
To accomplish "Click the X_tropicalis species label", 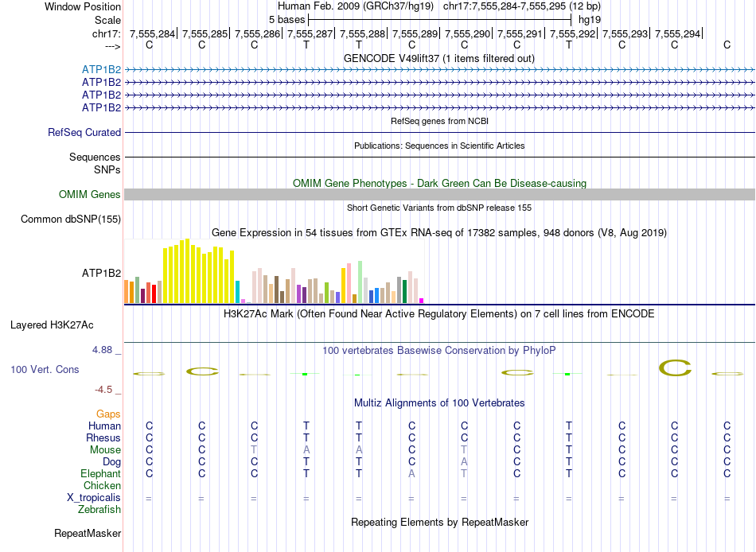I will [94, 498].
